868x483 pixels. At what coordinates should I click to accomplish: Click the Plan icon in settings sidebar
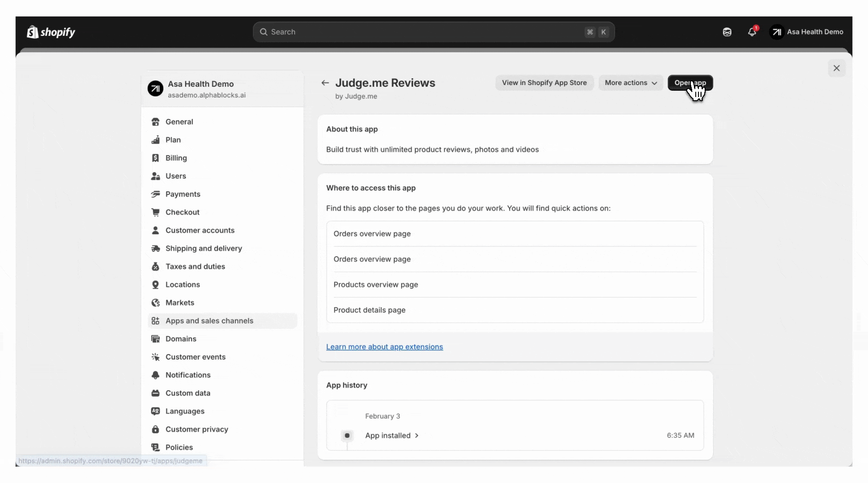click(155, 140)
